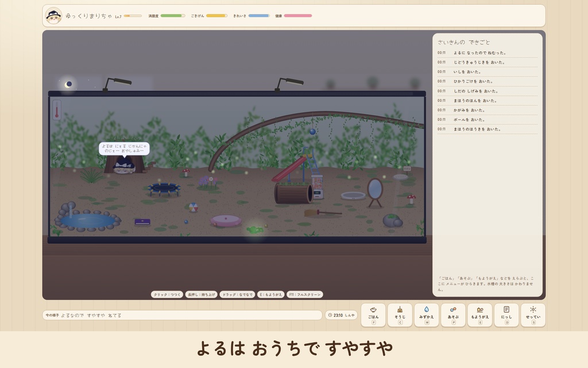Click the red mushroom near mirror
Viewport: 588px width, 368px height.
411,198
